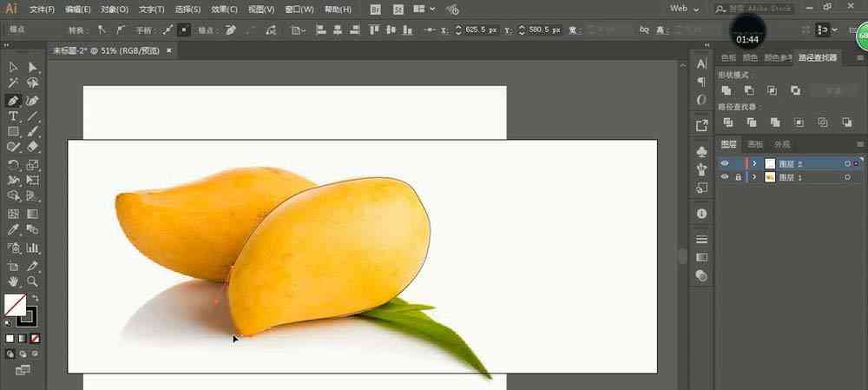Select the Rotate tool
Viewport: 868px width, 390px height.
tap(13, 164)
